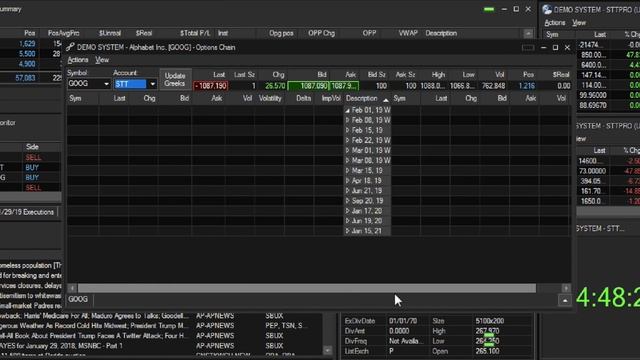Expand the Mar 08, 19 W expiration
Image resolution: width=640 pixels, height=360 pixels.
347,160
